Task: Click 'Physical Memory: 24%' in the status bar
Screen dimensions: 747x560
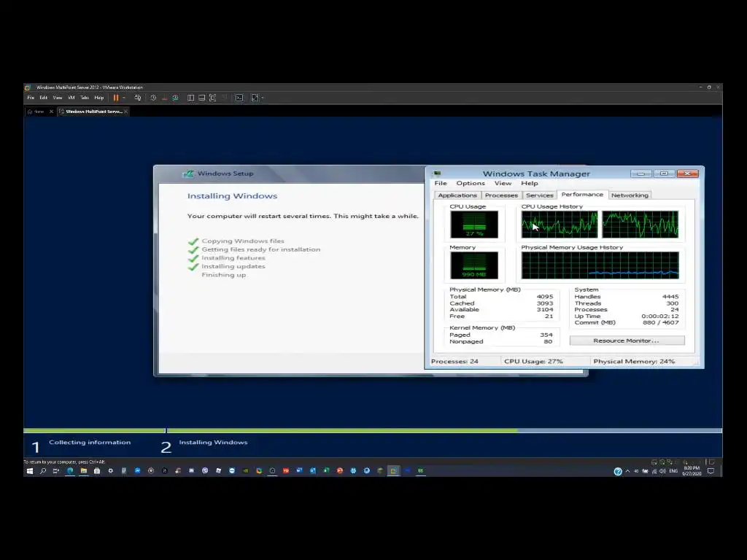Action: pos(634,362)
